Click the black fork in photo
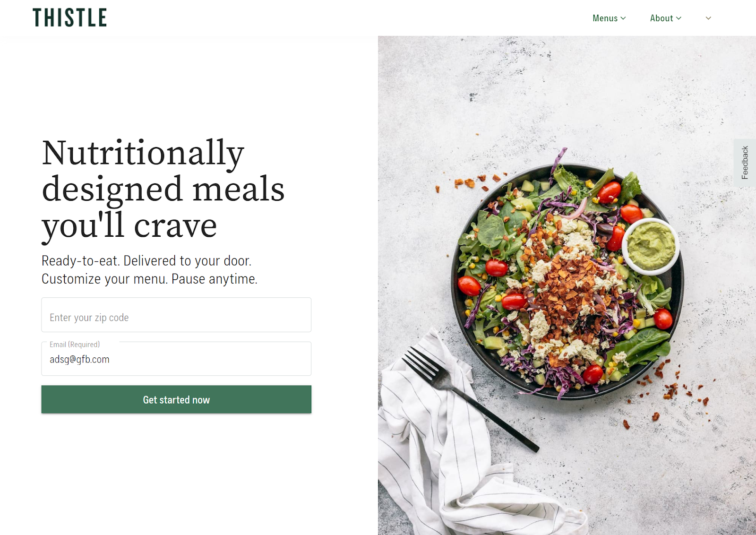 tap(470, 398)
